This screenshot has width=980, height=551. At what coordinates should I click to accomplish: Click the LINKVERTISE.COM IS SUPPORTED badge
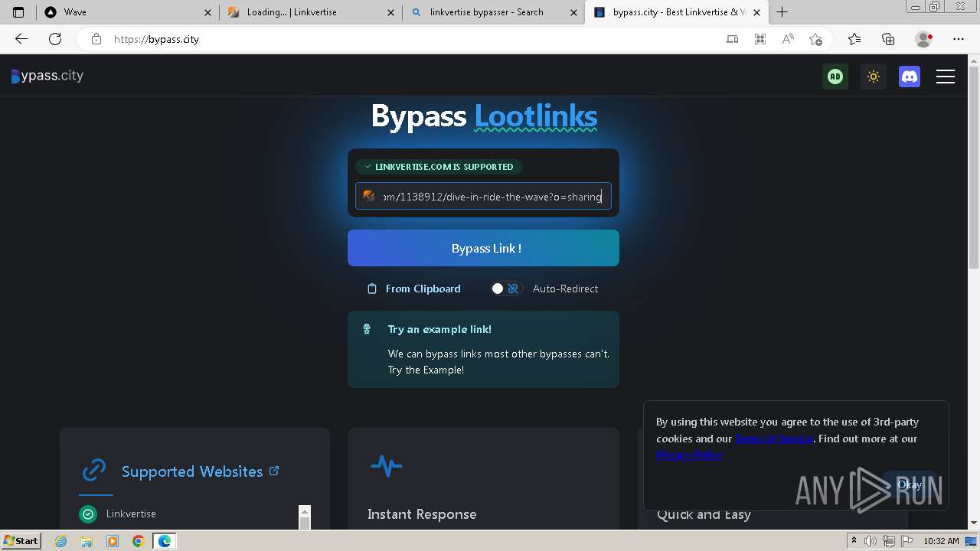439,166
